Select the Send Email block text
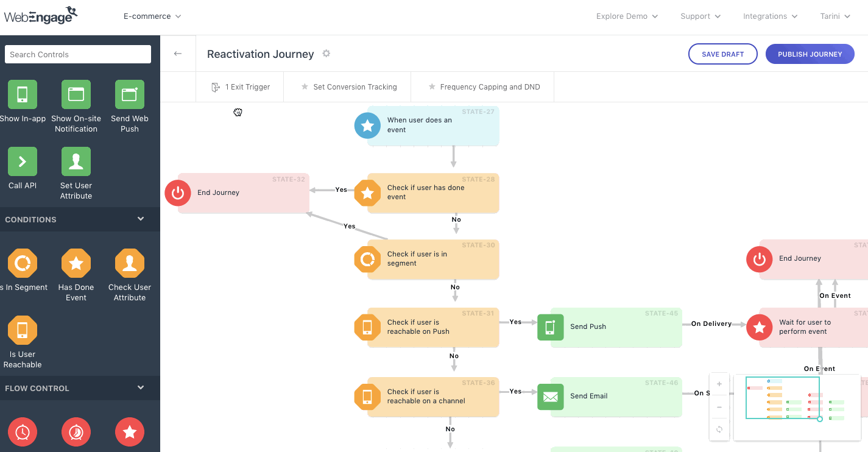The width and height of the screenshot is (868, 452). [589, 396]
